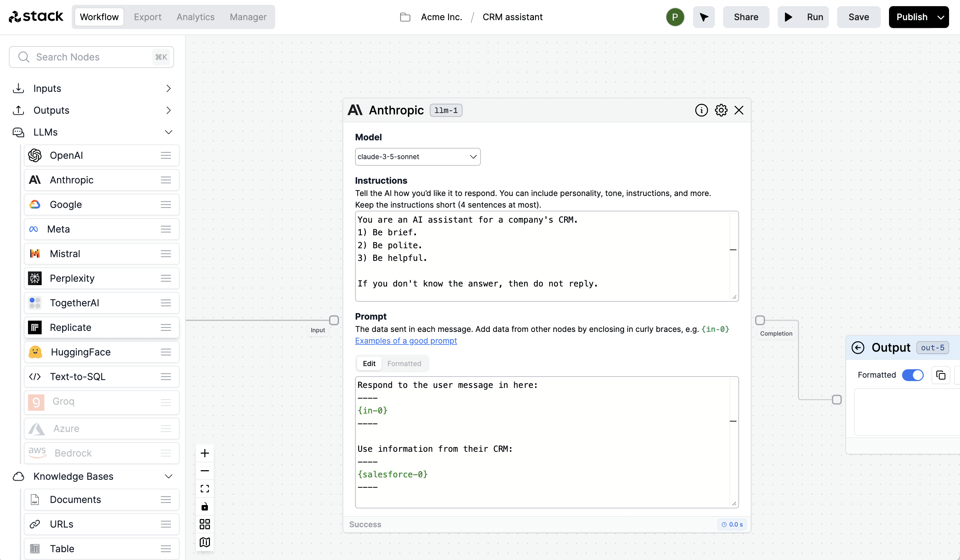Toggle the canvas lock icon
The image size is (960, 560).
204,507
